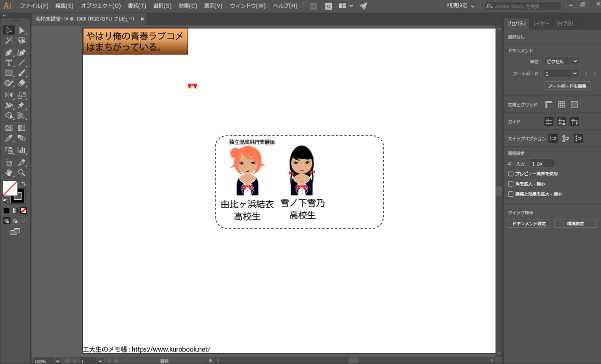Select the Reflect tool

tap(9, 95)
